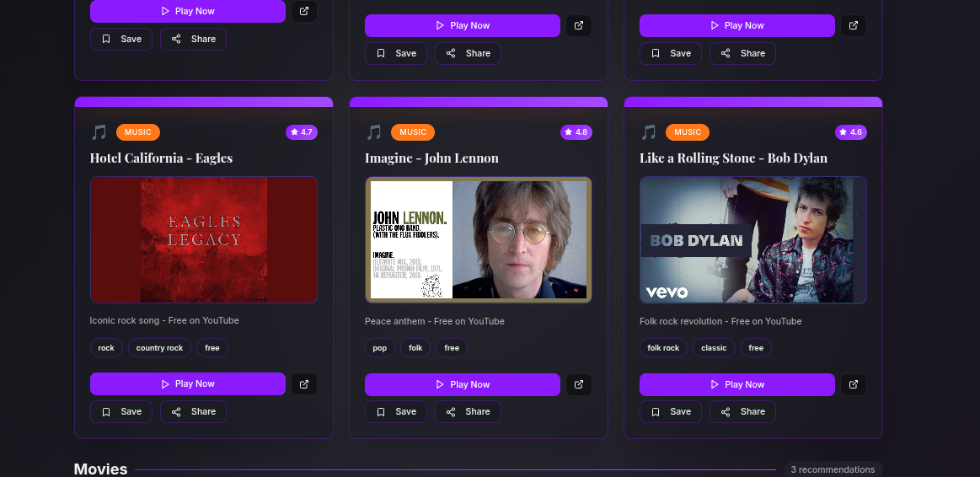Click music note icon on Hotel California card
The height and width of the screenshot is (477, 980).
click(x=99, y=132)
